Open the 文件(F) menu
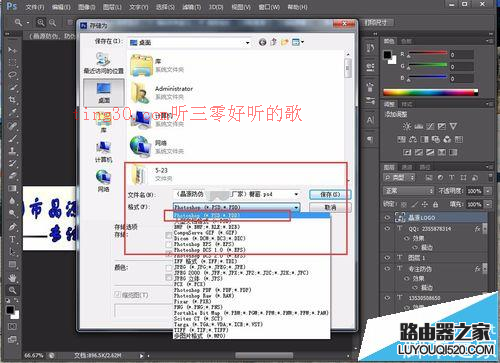The height and width of the screenshot is (363, 500). 35,7
